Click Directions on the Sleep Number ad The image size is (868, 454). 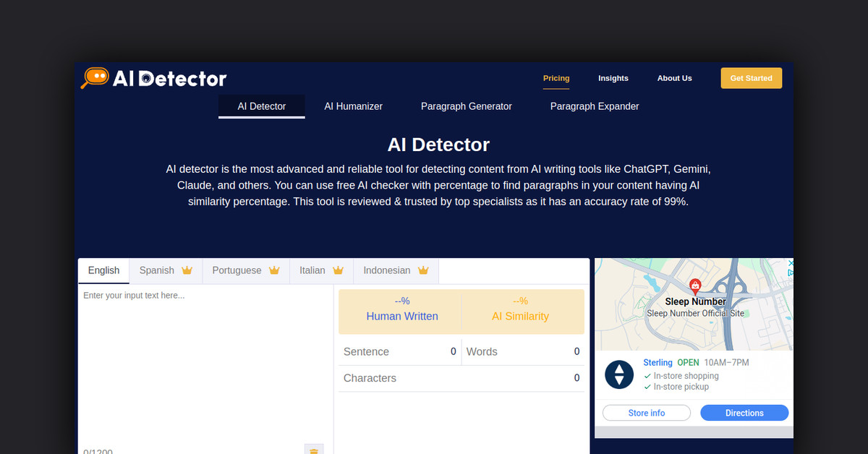[744, 412]
